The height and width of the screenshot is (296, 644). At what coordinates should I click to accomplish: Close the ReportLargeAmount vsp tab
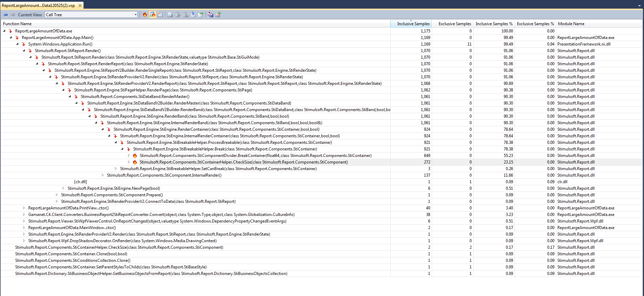[80, 6]
